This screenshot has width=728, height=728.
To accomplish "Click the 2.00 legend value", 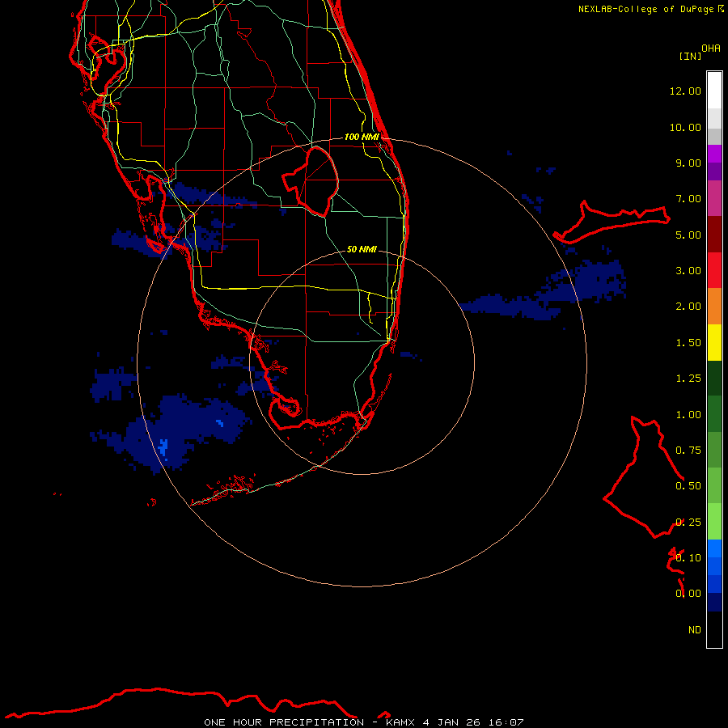I will coord(688,307).
